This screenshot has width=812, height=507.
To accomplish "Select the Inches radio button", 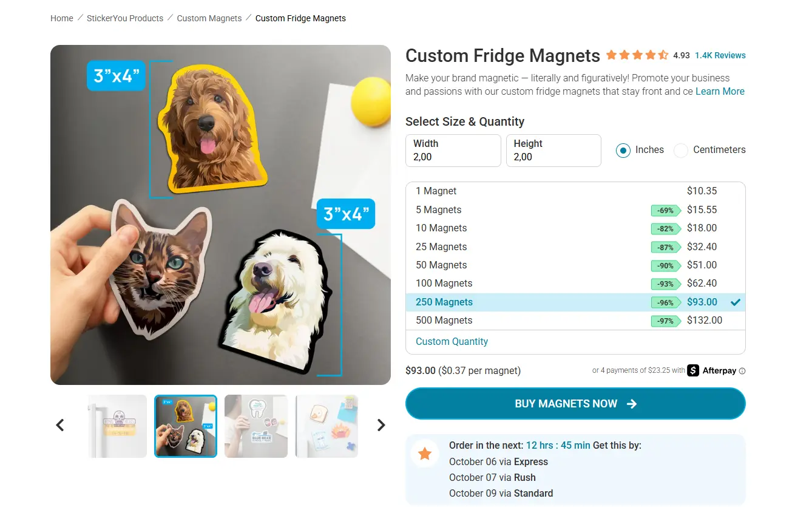I will pyautogui.click(x=623, y=150).
